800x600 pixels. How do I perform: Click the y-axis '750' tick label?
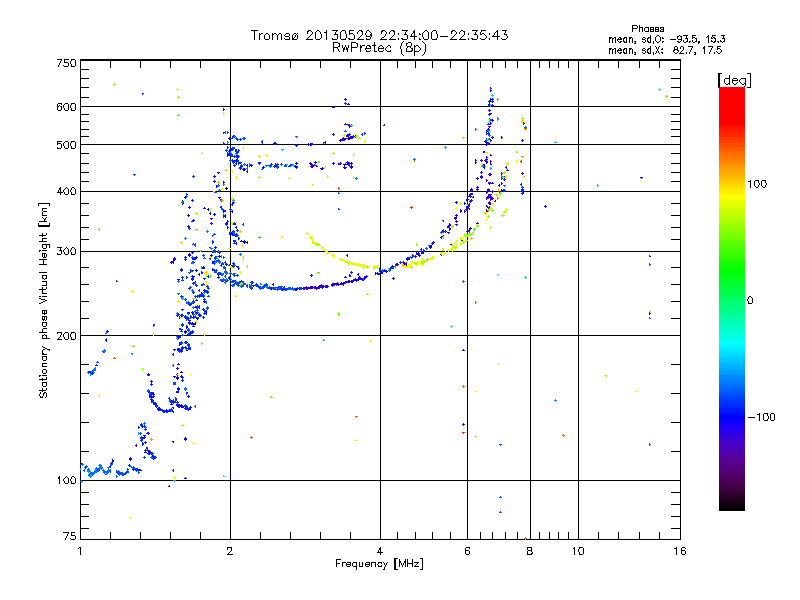point(66,63)
